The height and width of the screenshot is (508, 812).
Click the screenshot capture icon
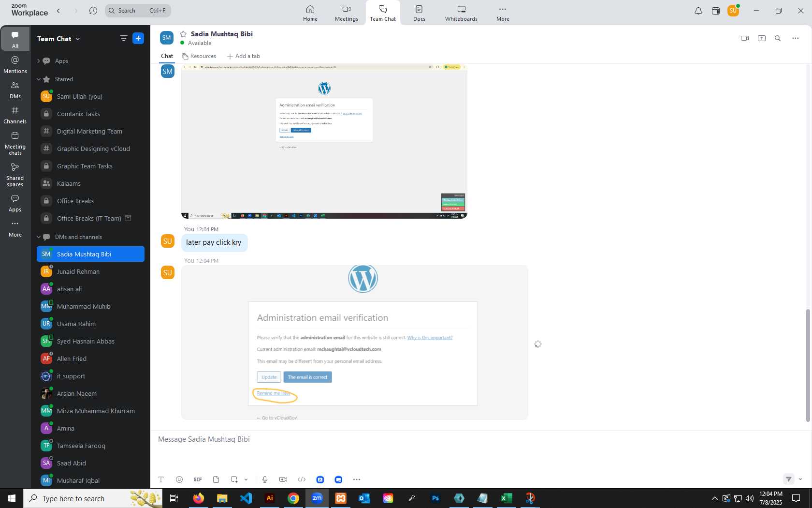click(234, 479)
